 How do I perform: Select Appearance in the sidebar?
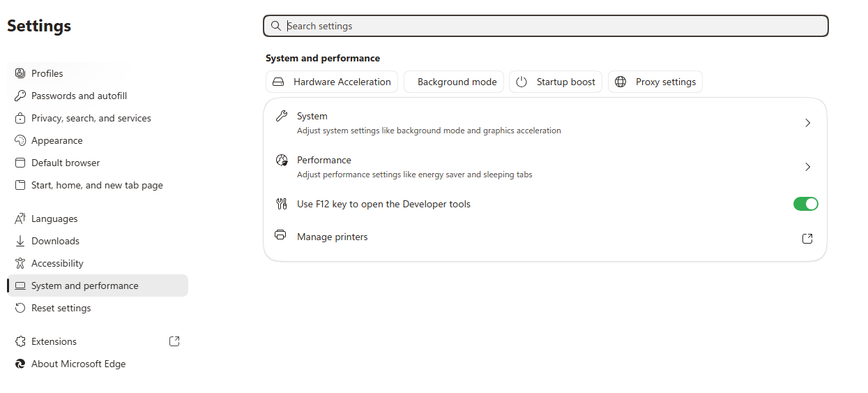pos(98,140)
